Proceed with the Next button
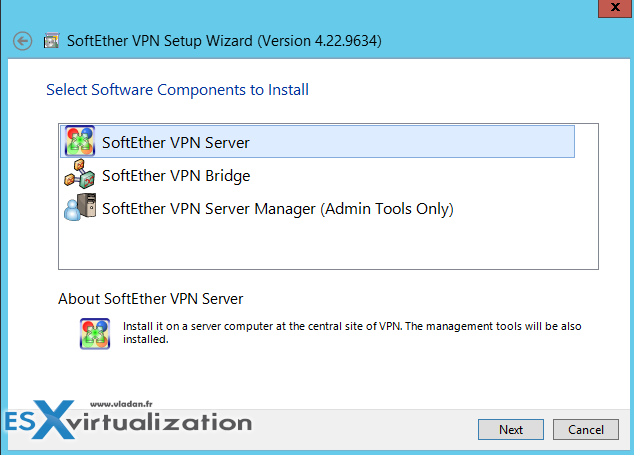 click(x=511, y=429)
